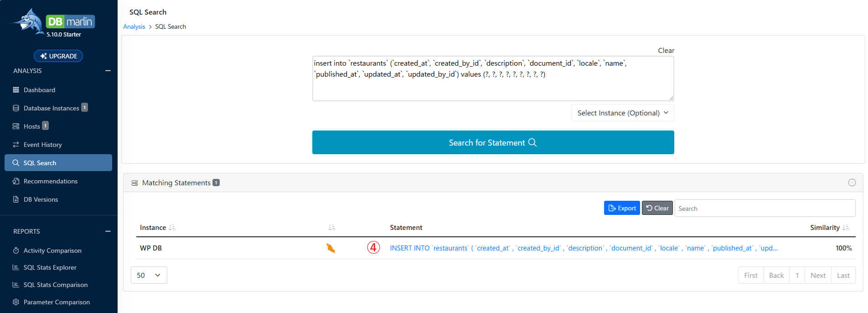Click the 100% similarity value
The width and height of the screenshot is (868, 313).
pos(843,248)
